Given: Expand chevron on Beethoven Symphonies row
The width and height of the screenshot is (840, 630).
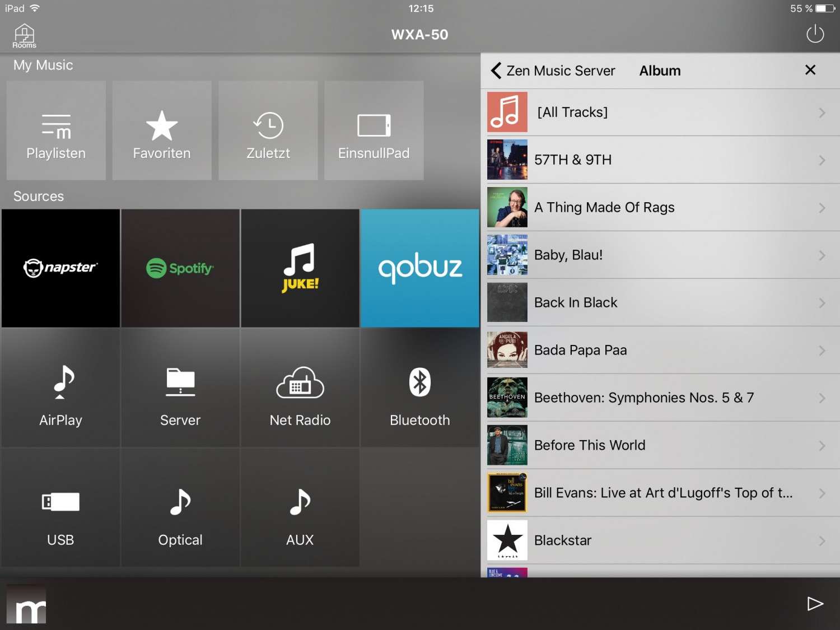Looking at the screenshot, I should pos(822,398).
